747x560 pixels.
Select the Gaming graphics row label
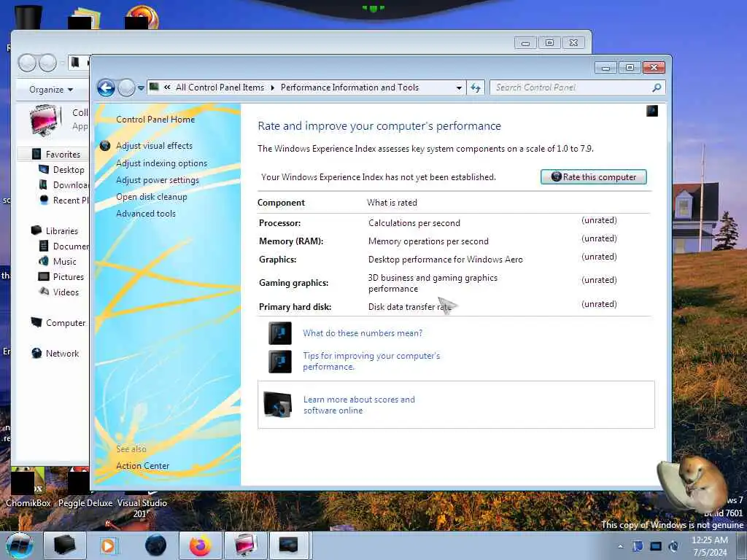point(293,283)
